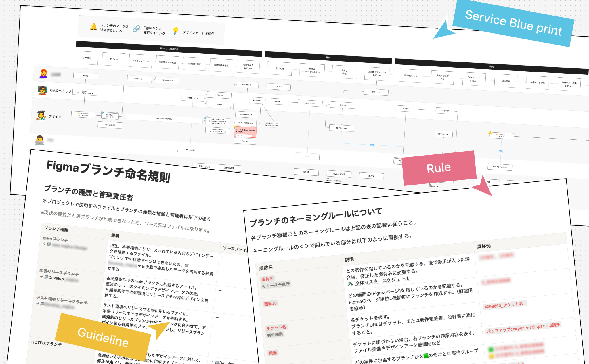
Task: Click the schedule icon beside 全体マスタースケジュール
Action: [350, 284]
